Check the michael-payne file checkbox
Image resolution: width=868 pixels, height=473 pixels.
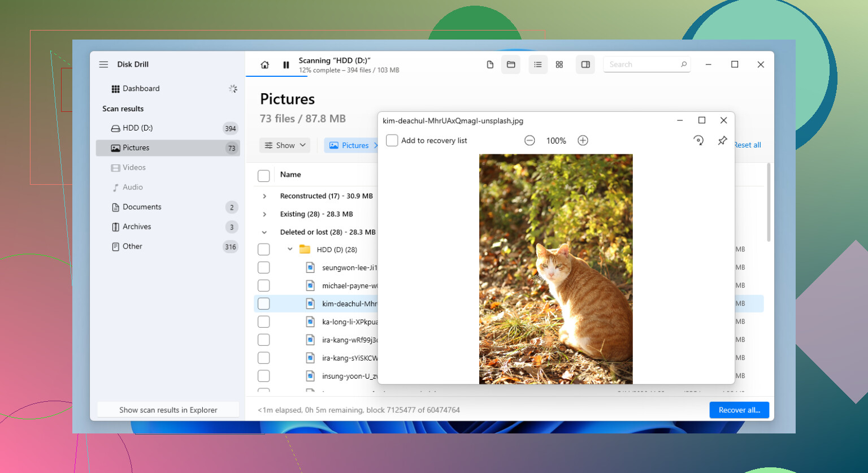(x=264, y=285)
